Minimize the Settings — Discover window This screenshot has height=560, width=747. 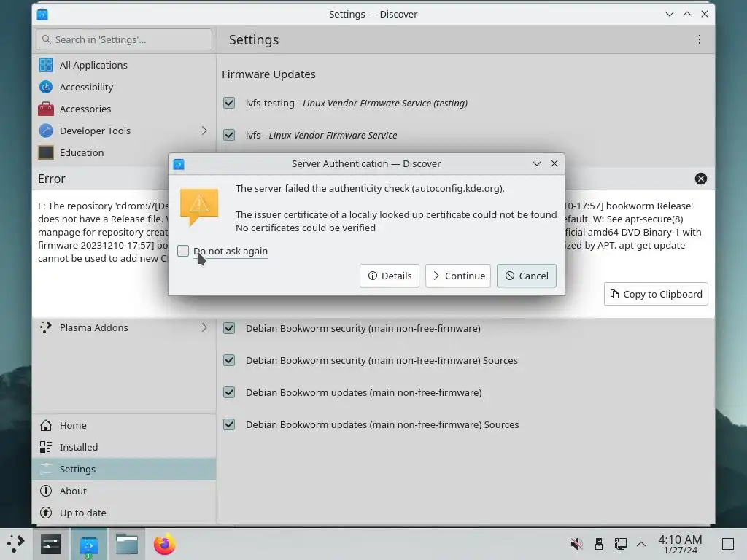[670, 14]
